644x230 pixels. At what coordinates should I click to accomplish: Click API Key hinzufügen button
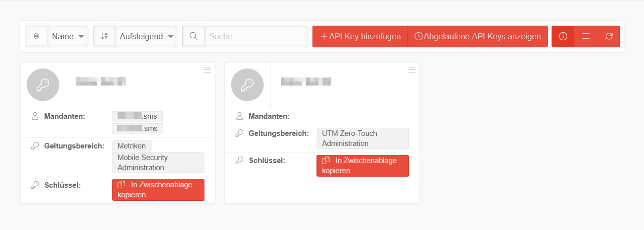pyautogui.click(x=360, y=36)
